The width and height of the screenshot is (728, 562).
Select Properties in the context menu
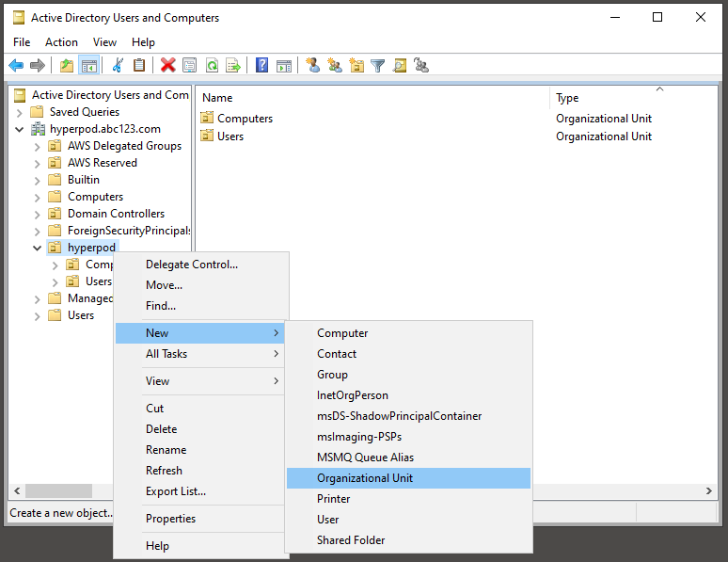click(201, 519)
